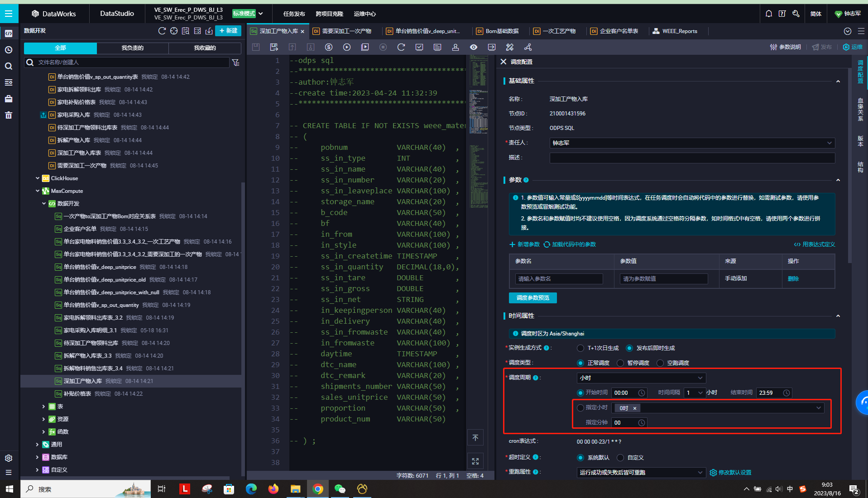Open the 时间间隔 interval dropdown
The image size is (868, 498).
pos(694,393)
